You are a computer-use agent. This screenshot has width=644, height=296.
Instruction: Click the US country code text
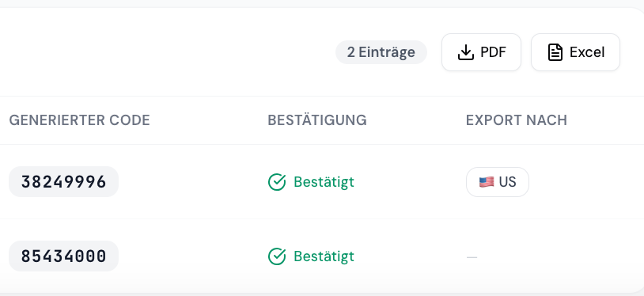pos(507,182)
